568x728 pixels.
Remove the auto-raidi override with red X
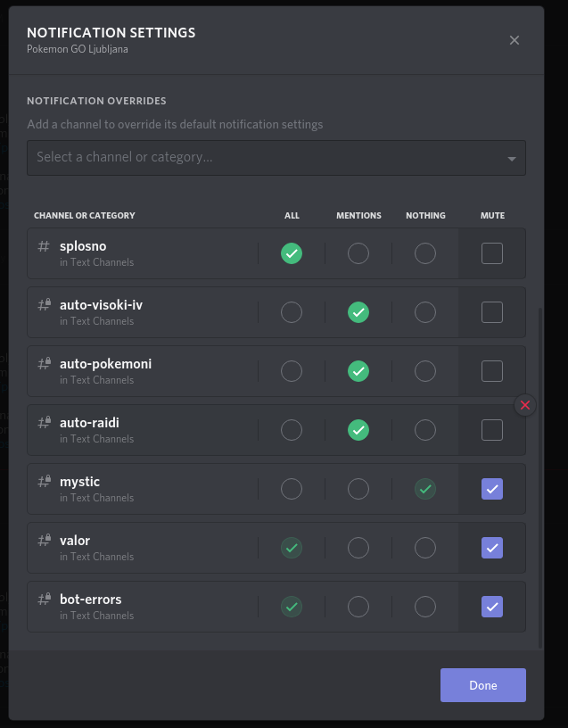pos(525,405)
